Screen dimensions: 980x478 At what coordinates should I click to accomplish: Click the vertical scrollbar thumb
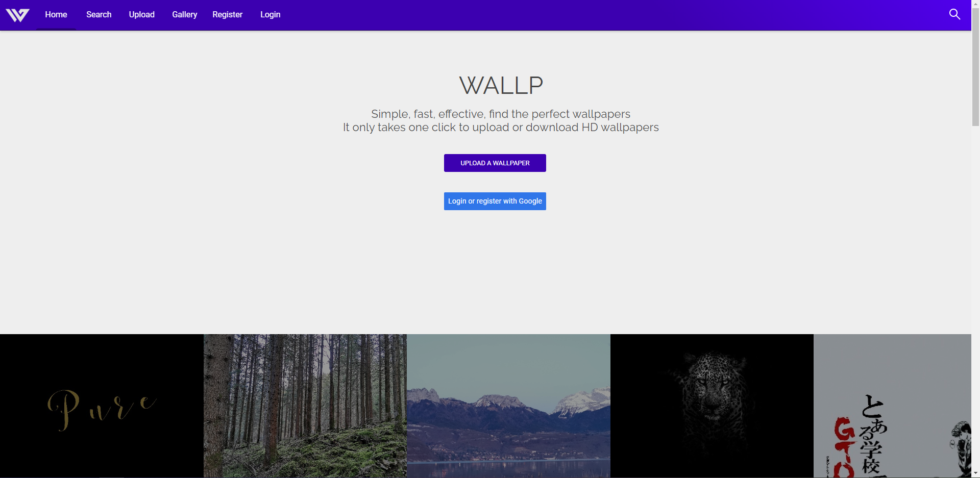[975, 67]
